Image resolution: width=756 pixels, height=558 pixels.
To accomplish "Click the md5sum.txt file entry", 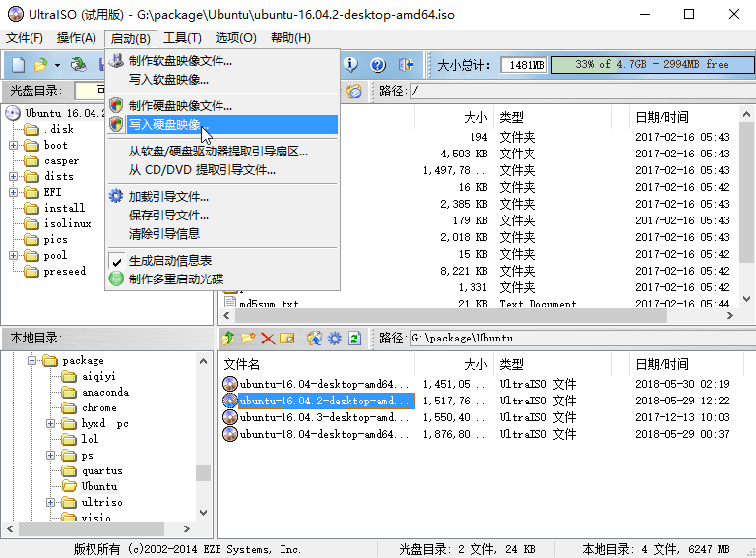I will pyautogui.click(x=269, y=303).
